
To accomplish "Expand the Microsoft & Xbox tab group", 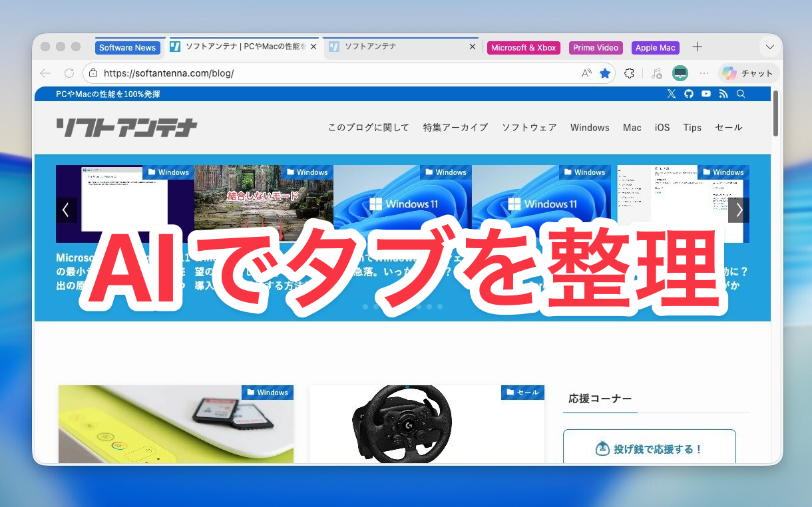I will coord(524,48).
